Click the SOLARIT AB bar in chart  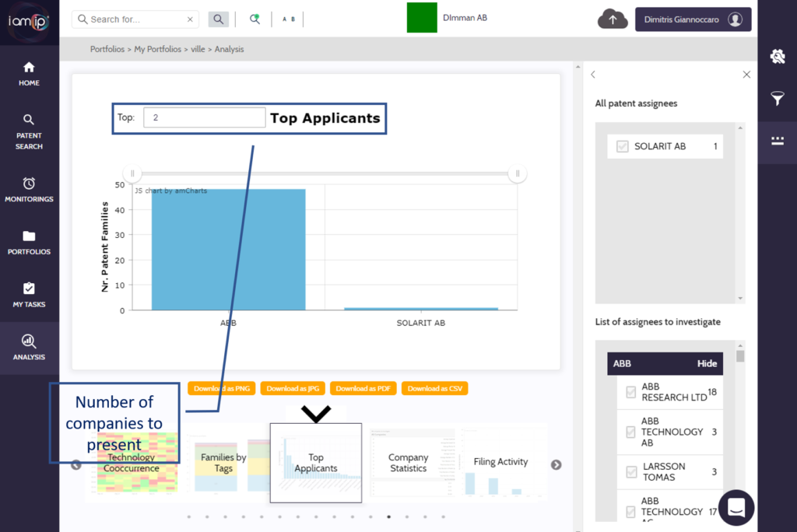click(x=421, y=309)
